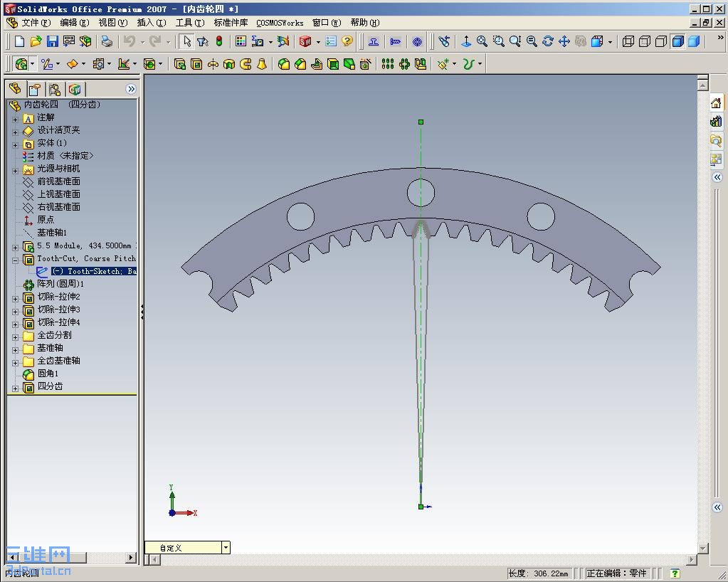This screenshot has height=582, width=728.
Task: Select the Rotate View tool
Action: point(548,42)
